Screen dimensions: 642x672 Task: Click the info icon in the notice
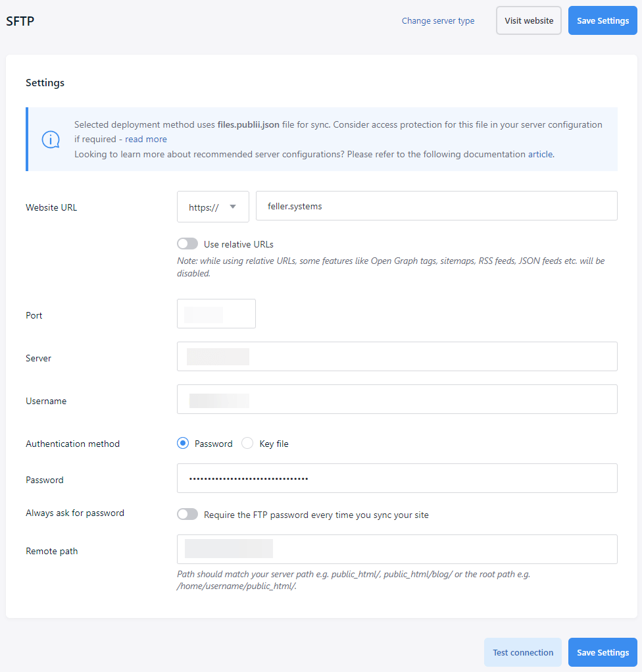coord(51,140)
